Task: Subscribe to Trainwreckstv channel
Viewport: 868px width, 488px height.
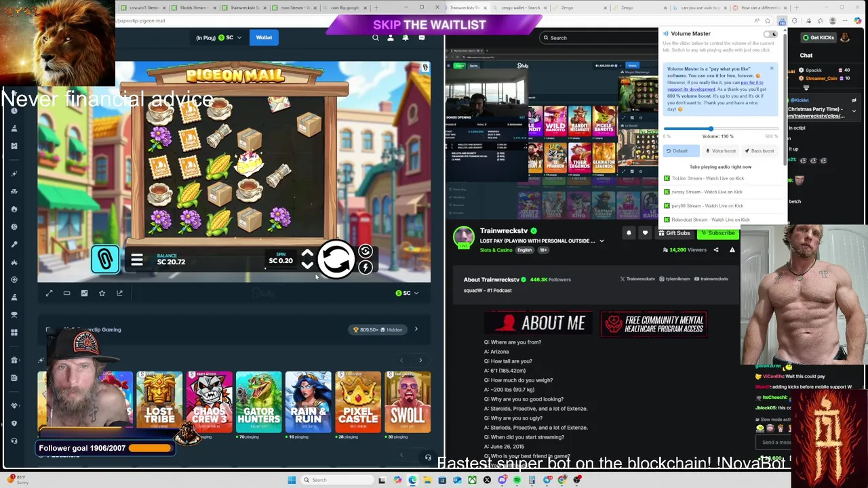Action: point(718,233)
